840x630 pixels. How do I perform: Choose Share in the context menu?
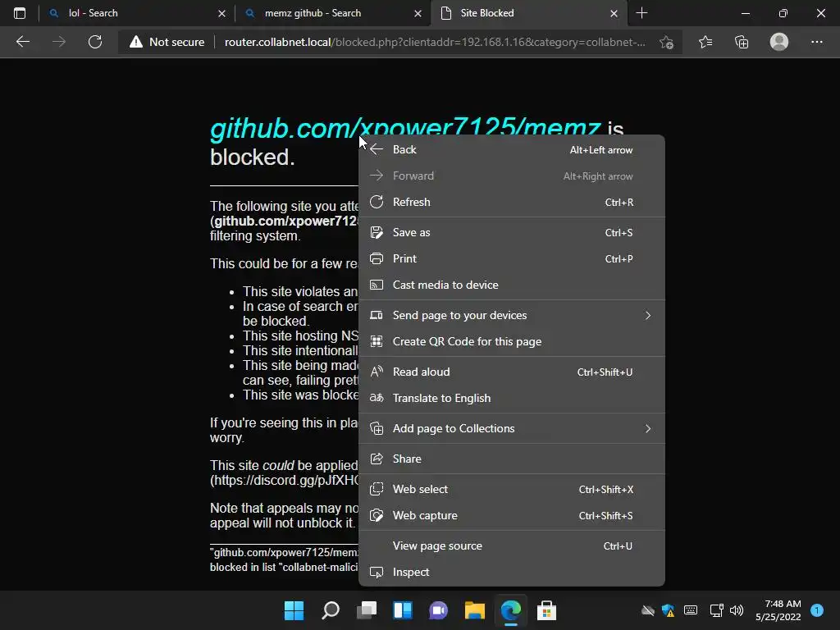(512, 459)
